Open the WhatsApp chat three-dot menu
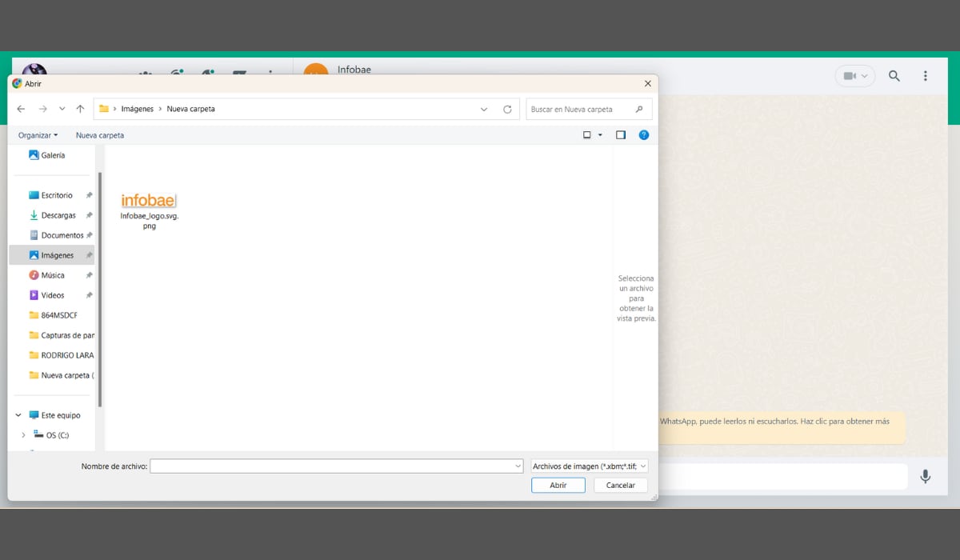 pyautogui.click(x=925, y=76)
